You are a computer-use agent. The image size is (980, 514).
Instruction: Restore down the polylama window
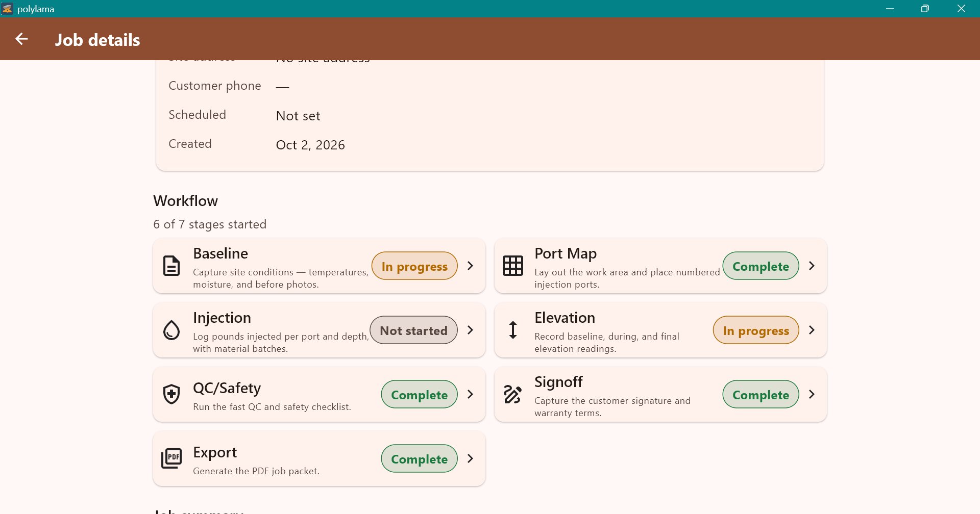point(925,9)
